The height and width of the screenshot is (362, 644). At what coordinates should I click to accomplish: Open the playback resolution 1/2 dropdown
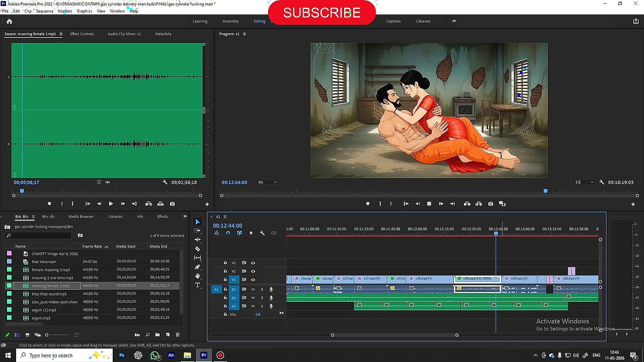pos(585,183)
